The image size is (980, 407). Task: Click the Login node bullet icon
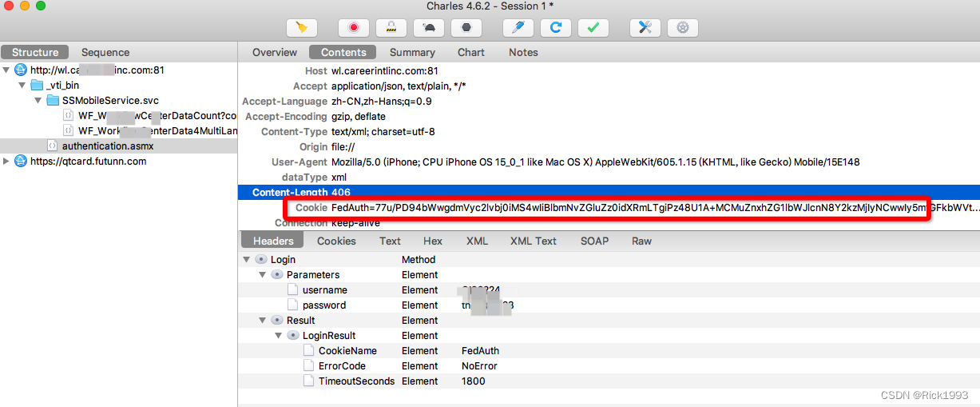click(x=261, y=260)
